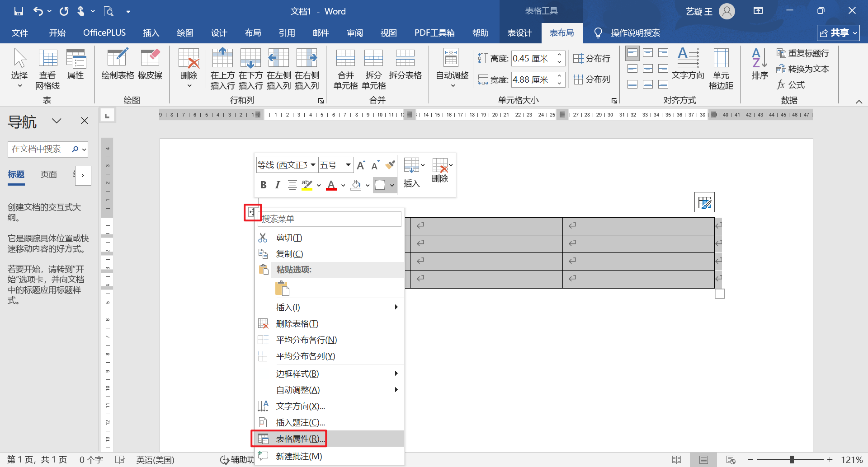The width and height of the screenshot is (868, 467).
Task: Open the 页面 tab in navigation pane
Action: click(x=48, y=174)
